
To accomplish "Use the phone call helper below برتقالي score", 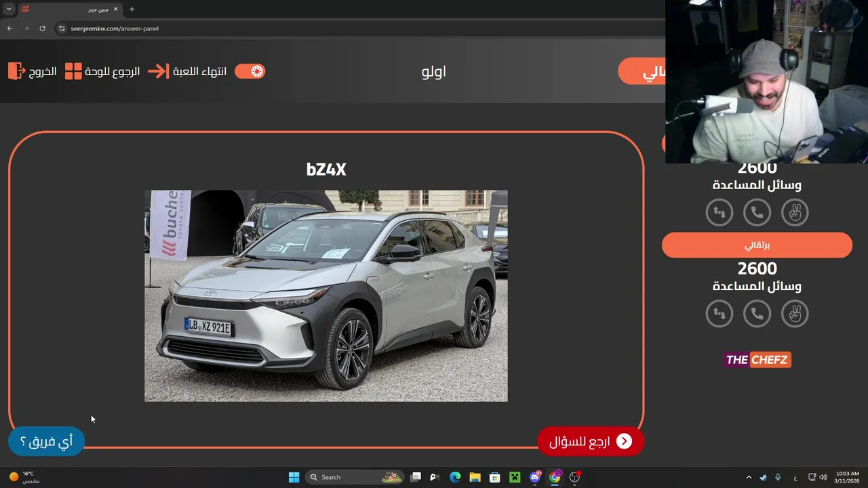I will coord(757,314).
